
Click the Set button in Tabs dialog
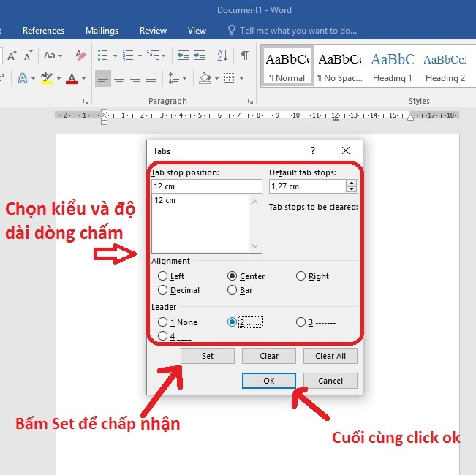[208, 356]
